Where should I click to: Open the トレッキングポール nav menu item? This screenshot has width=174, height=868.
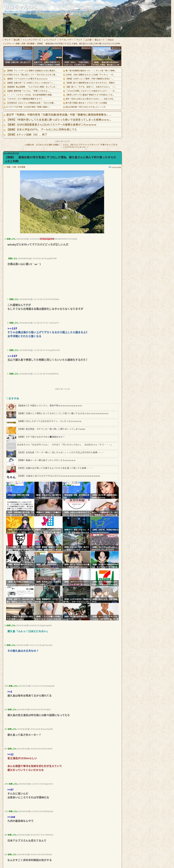[32, 40]
